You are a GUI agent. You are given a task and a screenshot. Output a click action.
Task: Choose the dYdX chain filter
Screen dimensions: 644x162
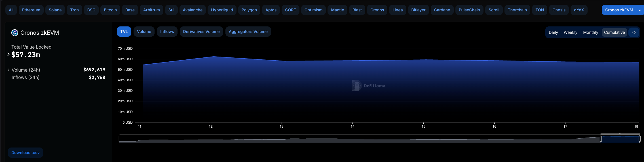click(579, 10)
